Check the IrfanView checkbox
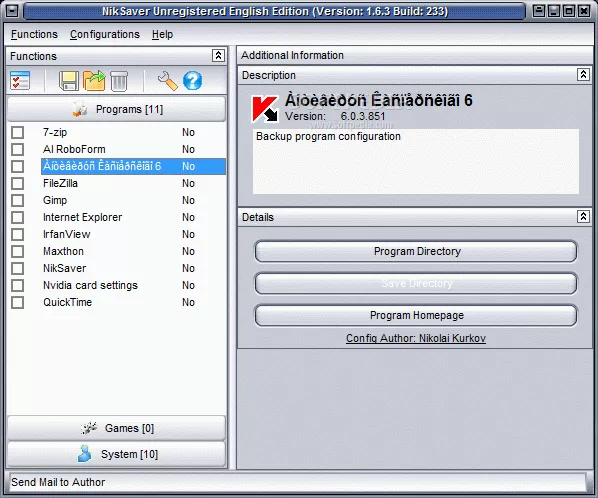The width and height of the screenshot is (598, 498). pos(18,235)
